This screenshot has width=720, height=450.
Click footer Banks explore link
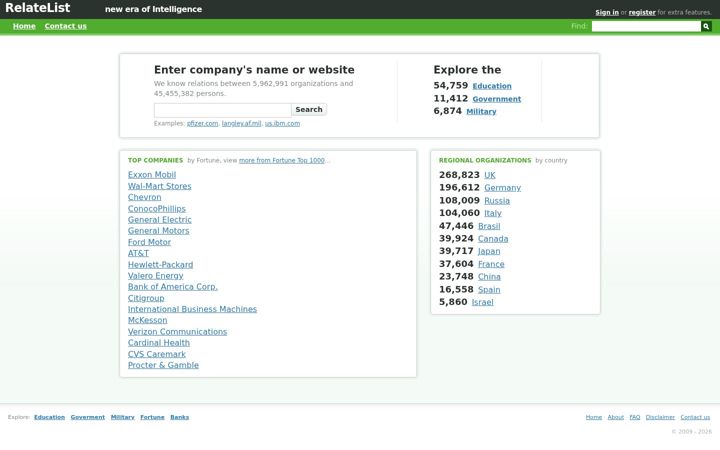180,417
